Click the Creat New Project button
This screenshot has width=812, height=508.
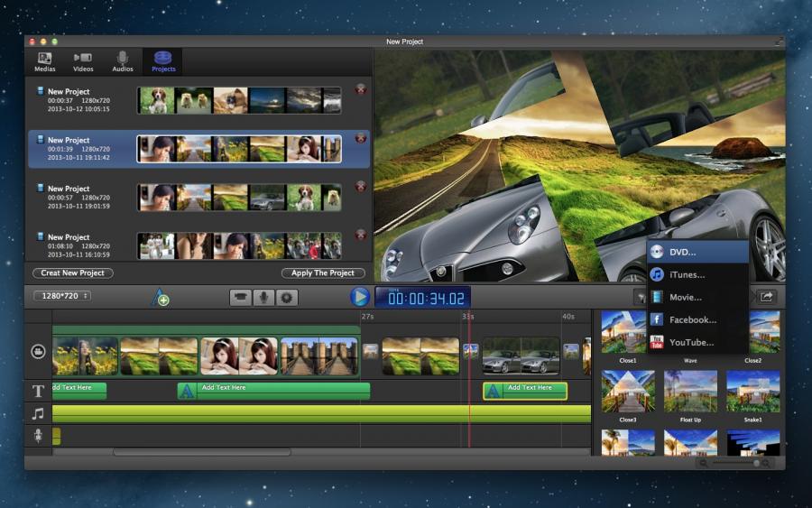[72, 272]
